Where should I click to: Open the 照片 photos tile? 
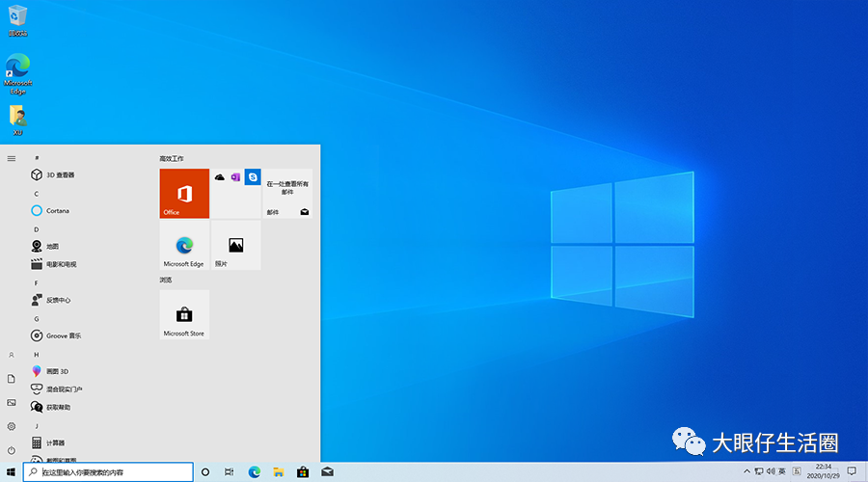pos(236,245)
